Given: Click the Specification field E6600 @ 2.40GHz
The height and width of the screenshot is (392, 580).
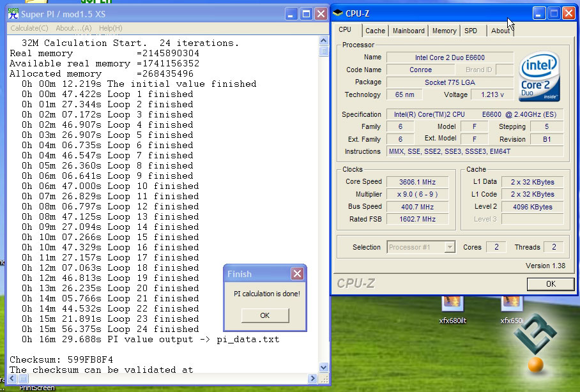Looking at the screenshot, I should pyautogui.click(x=475, y=114).
